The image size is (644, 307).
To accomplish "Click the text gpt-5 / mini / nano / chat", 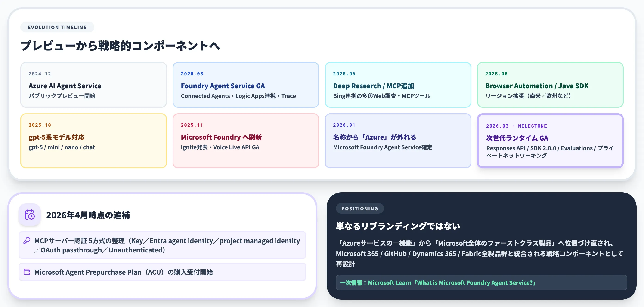I will [62, 147].
